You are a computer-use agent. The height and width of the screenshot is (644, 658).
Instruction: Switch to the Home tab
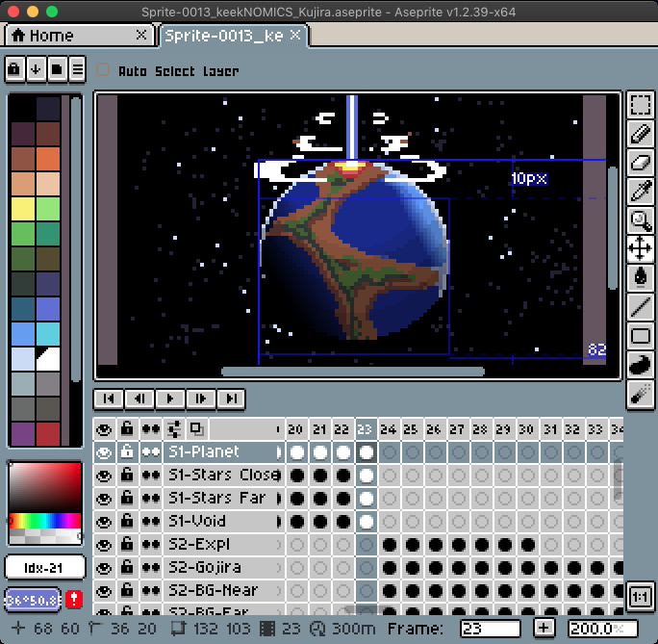[x=80, y=36]
